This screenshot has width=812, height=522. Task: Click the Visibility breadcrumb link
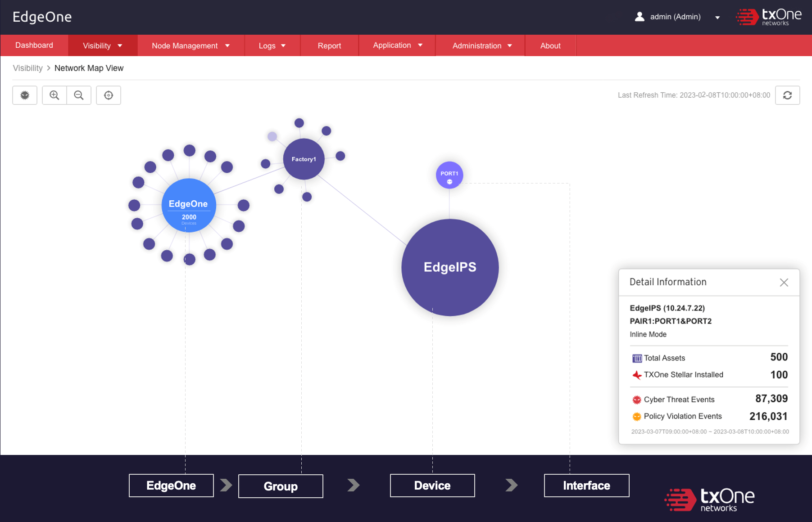coord(28,68)
